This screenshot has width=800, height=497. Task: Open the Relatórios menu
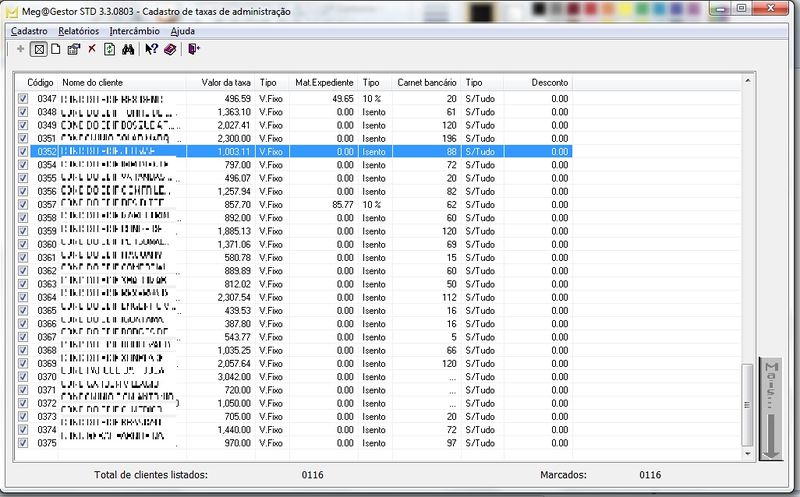click(78, 31)
